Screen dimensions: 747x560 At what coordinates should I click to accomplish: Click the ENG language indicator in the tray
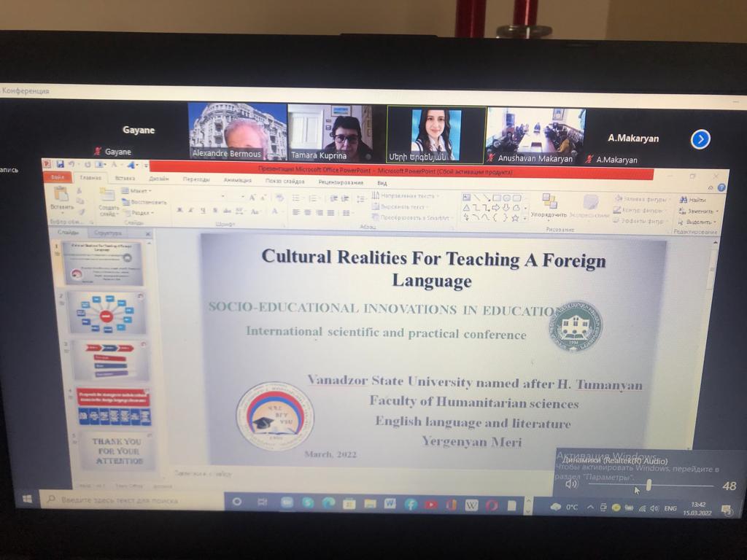[670, 508]
